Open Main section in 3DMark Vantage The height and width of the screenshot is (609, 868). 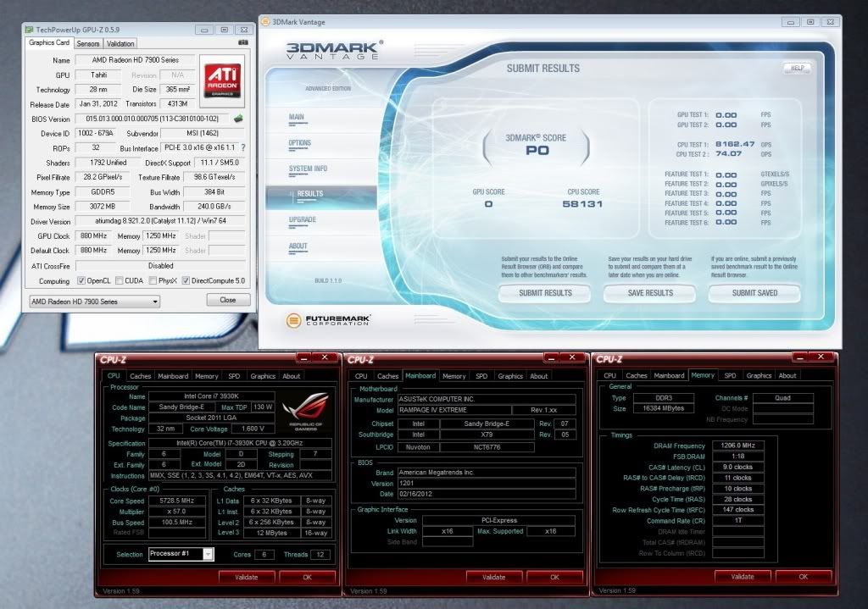click(x=297, y=117)
